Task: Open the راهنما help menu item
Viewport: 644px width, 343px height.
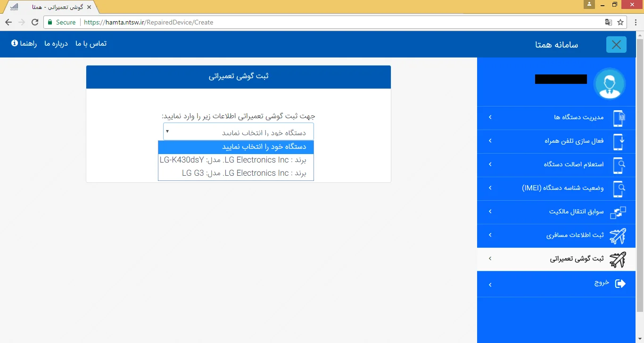Action: pos(27,44)
